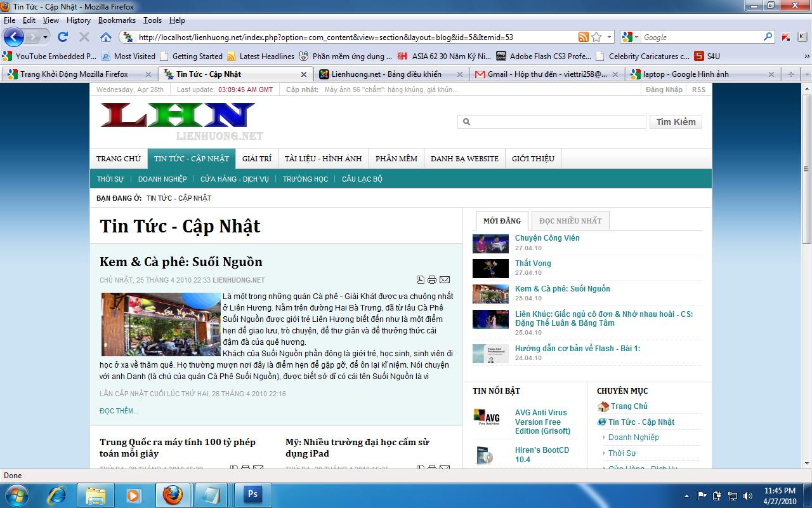This screenshot has width=812, height=508.
Task: Open the Câu Lạc Bộ submenu link
Action: pos(362,179)
